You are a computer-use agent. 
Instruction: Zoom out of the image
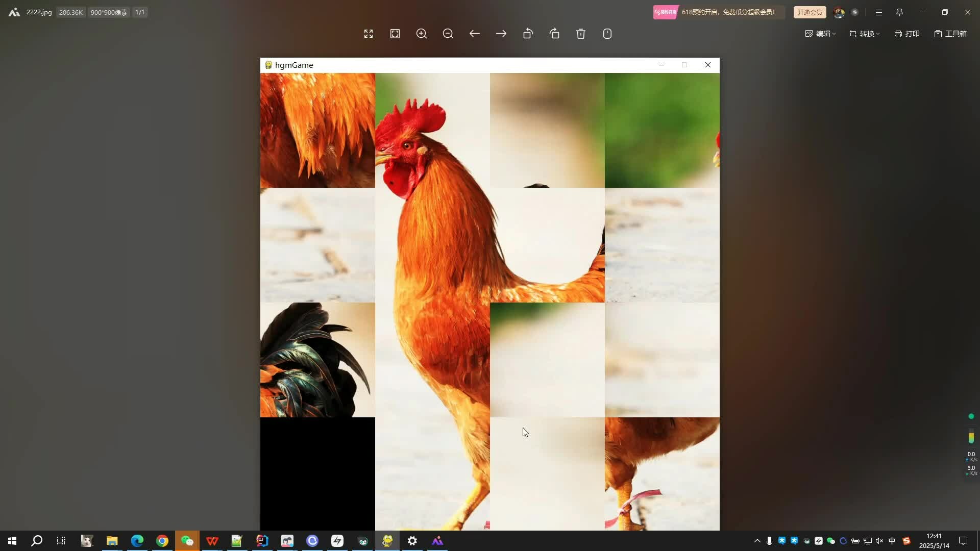448,34
